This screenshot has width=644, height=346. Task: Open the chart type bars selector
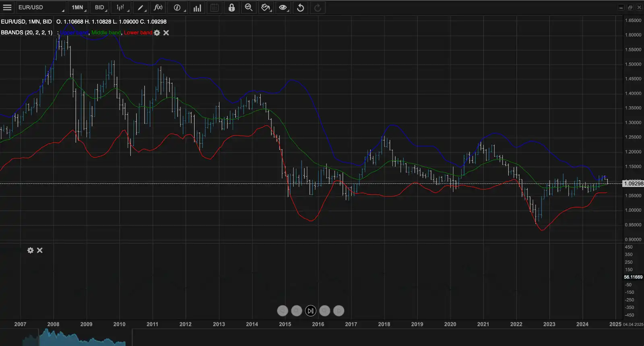[121, 8]
